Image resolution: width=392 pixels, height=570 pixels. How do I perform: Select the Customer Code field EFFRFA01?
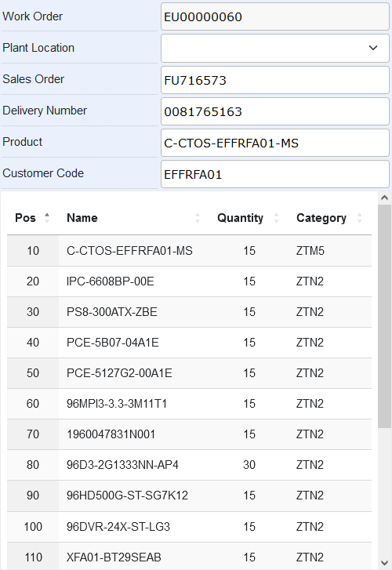(275, 175)
